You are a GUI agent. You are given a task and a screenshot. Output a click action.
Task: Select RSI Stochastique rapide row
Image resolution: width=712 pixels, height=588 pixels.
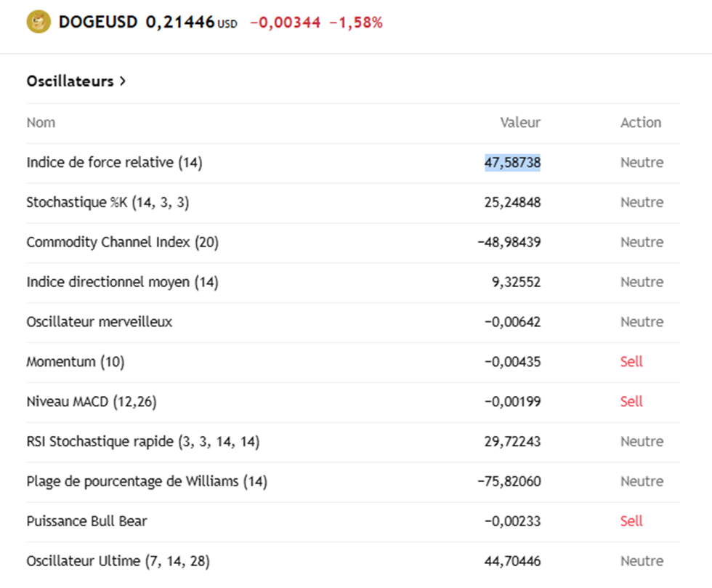143,442
